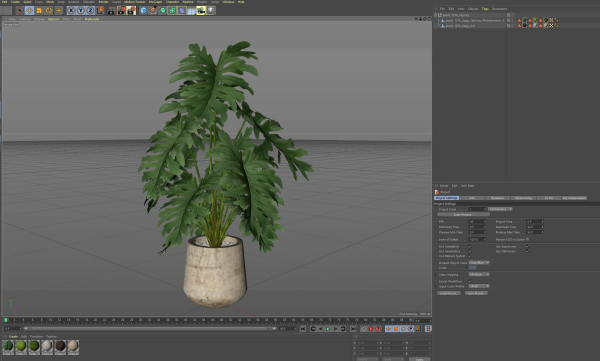Click Render to Picture Viewer icon
The width and height of the screenshot is (600, 361).
(121, 11)
